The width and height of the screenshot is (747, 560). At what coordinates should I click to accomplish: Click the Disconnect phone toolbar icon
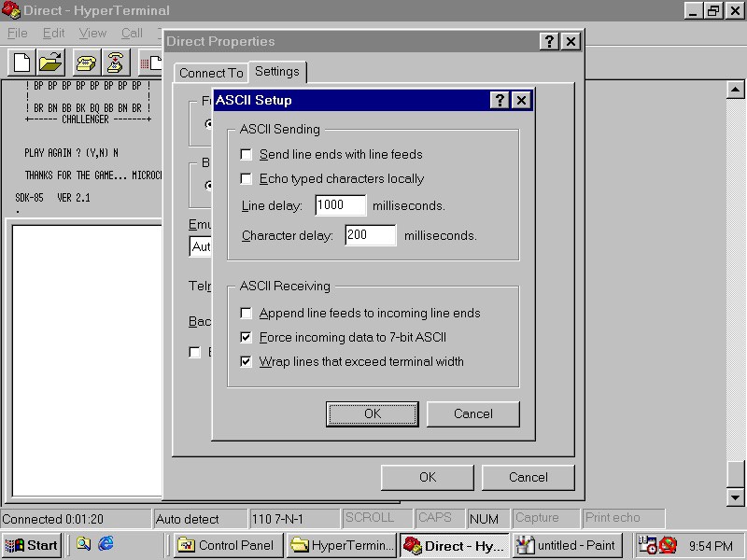115,63
